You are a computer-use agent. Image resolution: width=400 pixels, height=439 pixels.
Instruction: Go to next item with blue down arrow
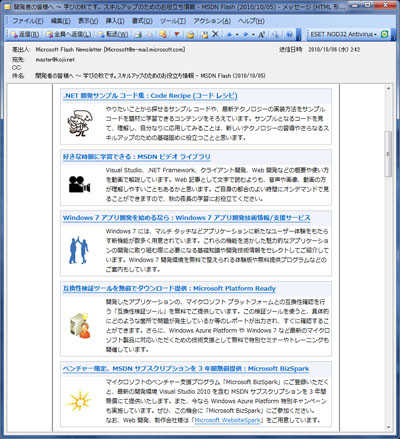coord(245,34)
